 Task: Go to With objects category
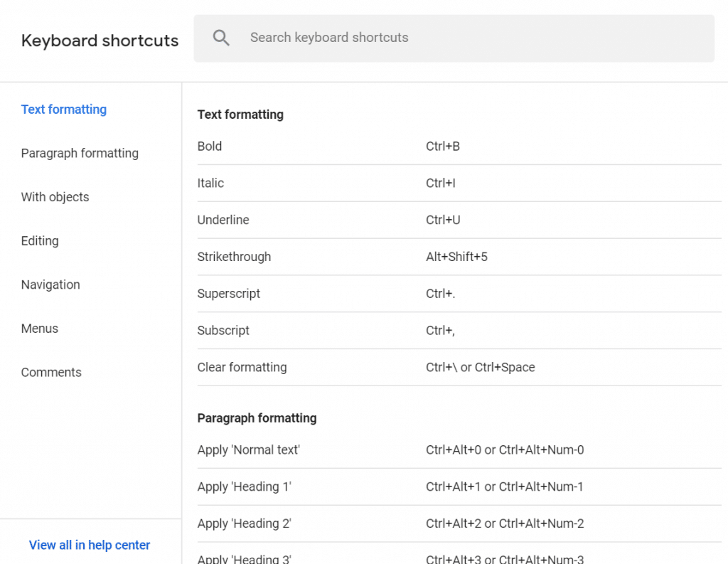click(55, 197)
